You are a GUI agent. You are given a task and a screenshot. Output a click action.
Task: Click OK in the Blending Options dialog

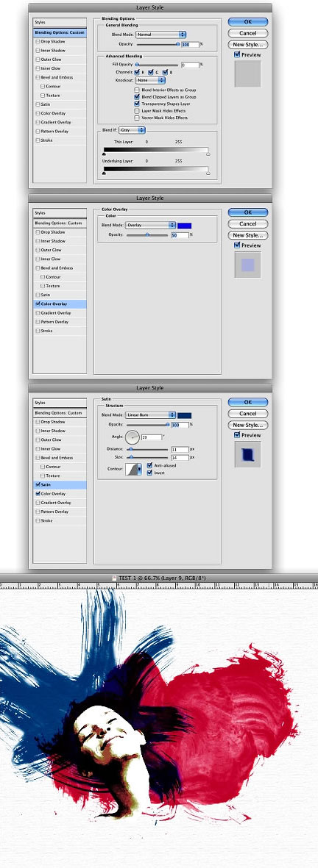click(247, 21)
